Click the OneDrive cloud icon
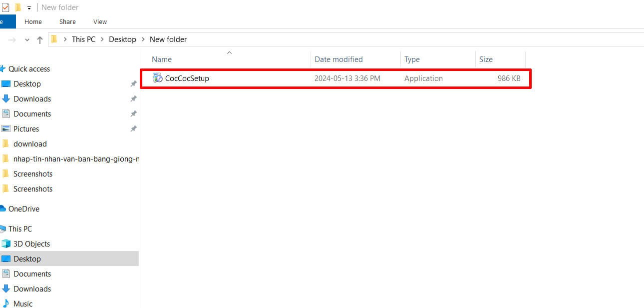 click(x=4, y=208)
